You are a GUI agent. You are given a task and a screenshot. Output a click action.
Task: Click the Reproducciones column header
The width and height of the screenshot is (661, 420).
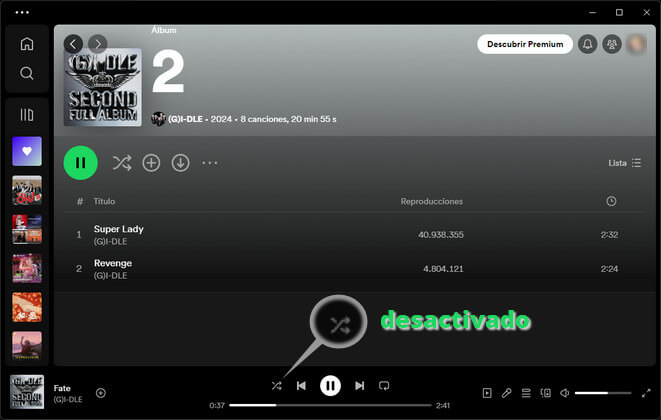pyautogui.click(x=432, y=201)
